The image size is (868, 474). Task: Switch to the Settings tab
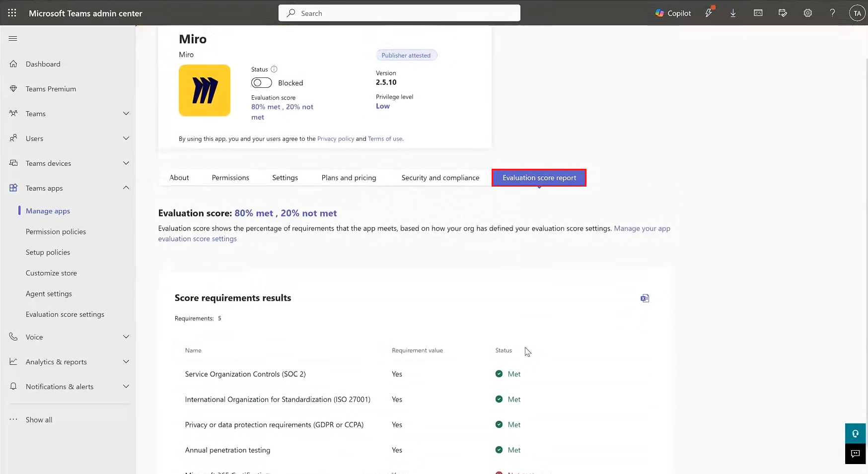[x=285, y=178]
